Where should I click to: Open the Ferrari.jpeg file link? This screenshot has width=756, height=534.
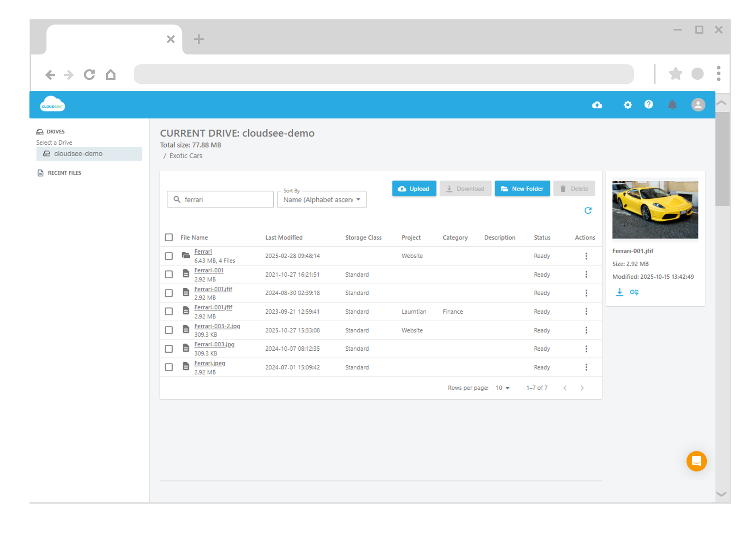point(210,363)
